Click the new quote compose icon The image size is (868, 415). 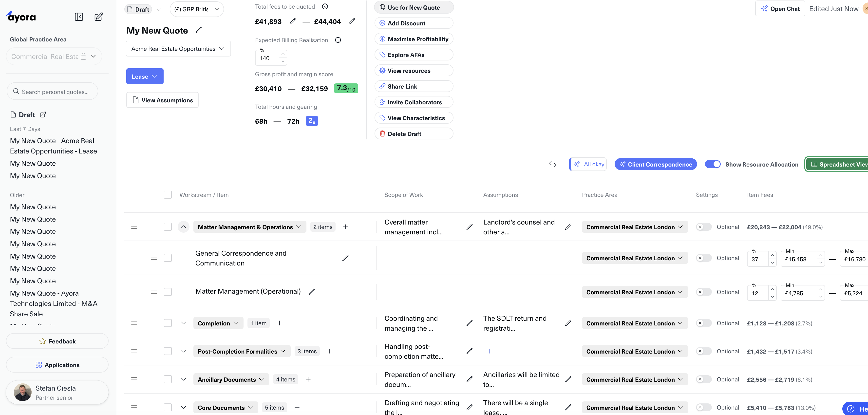point(98,17)
